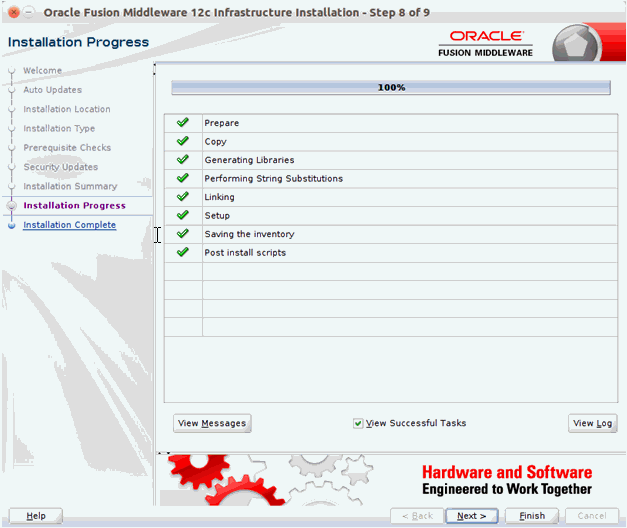627x528 pixels.
Task: Select Post install scripts row text
Action: pos(245,252)
